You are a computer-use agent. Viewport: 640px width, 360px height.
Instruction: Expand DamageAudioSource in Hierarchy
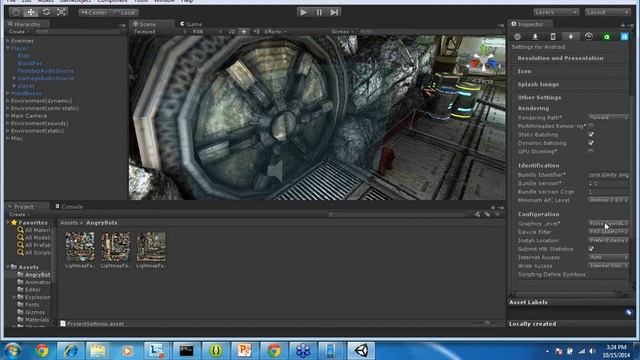14,78
